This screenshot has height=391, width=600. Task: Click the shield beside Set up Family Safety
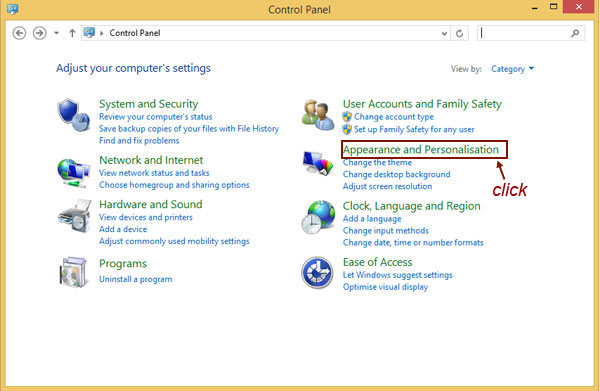tap(347, 129)
